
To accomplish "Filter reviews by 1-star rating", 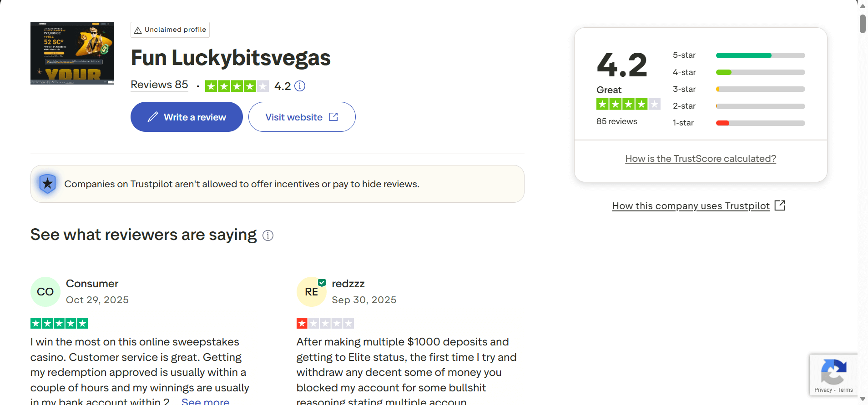I will (760, 123).
